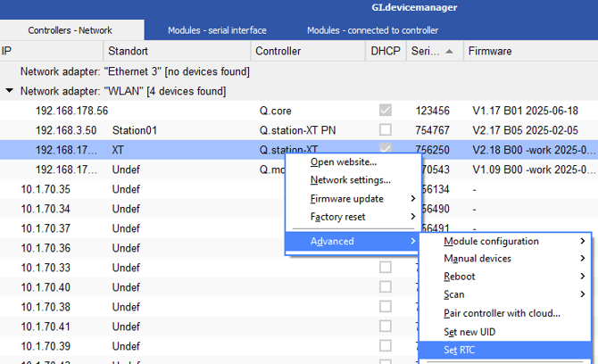This screenshot has height=364, width=598.
Task: Click Pair controller with cloud
Action: coord(502,313)
